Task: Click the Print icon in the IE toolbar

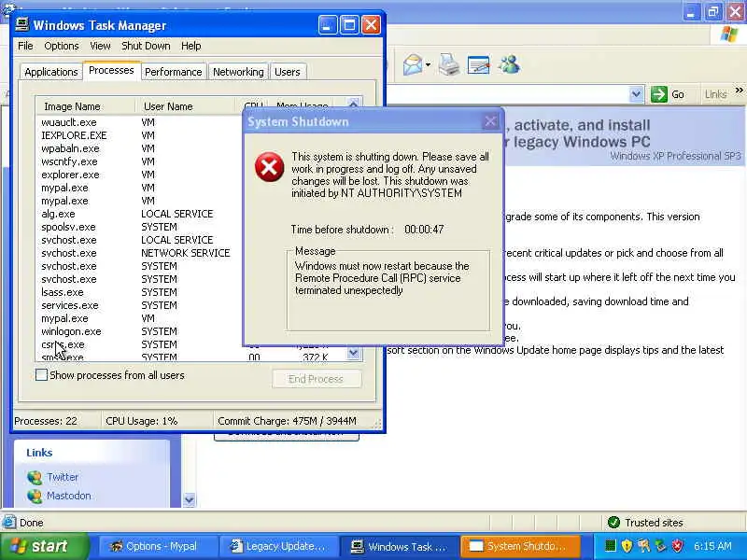Action: pyautogui.click(x=449, y=64)
